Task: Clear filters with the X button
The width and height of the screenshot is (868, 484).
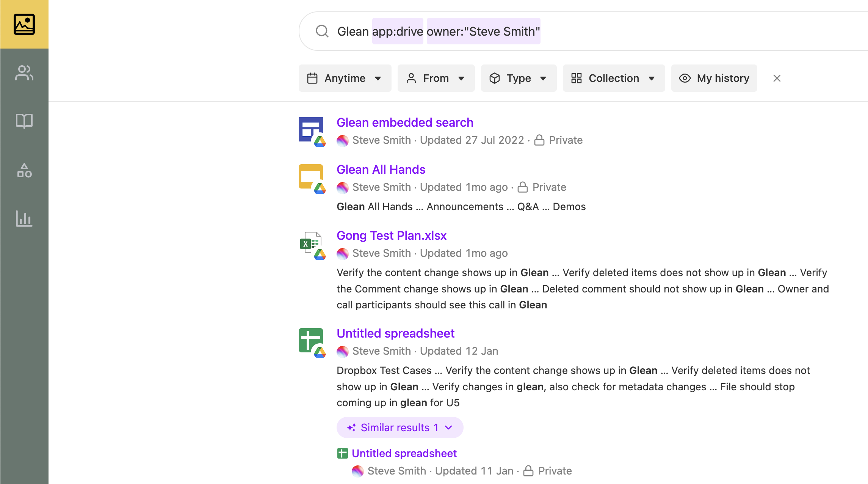Action: coord(777,78)
